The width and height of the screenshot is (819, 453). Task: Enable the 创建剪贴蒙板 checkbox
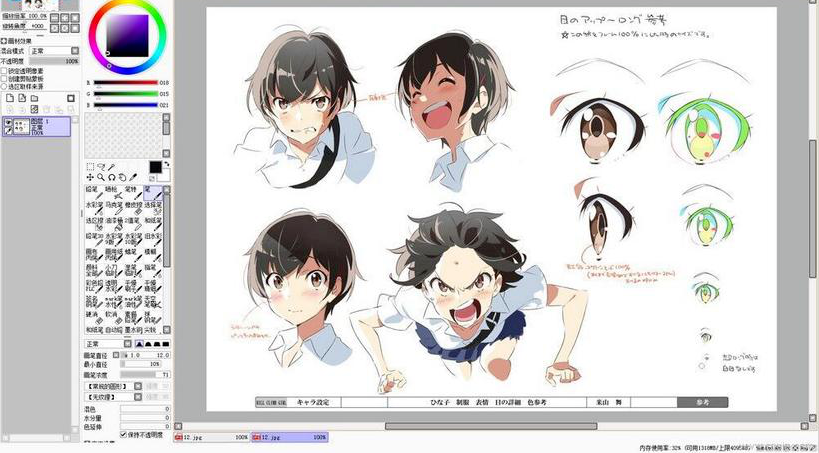4,79
